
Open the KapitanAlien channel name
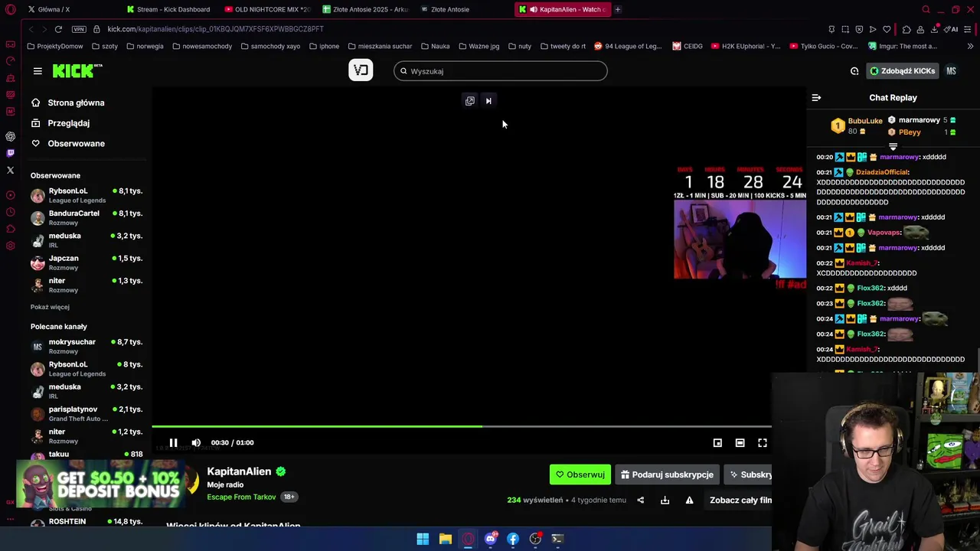pyautogui.click(x=239, y=471)
